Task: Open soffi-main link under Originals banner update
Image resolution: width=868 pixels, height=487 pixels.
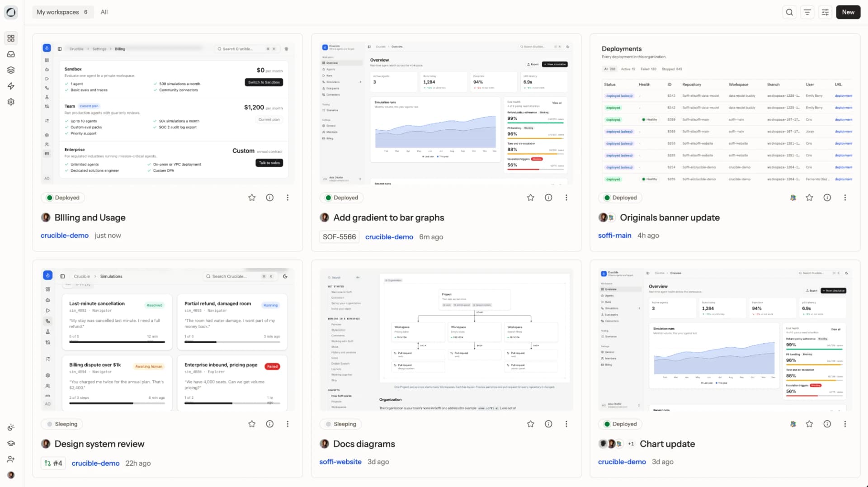Action: click(614, 236)
